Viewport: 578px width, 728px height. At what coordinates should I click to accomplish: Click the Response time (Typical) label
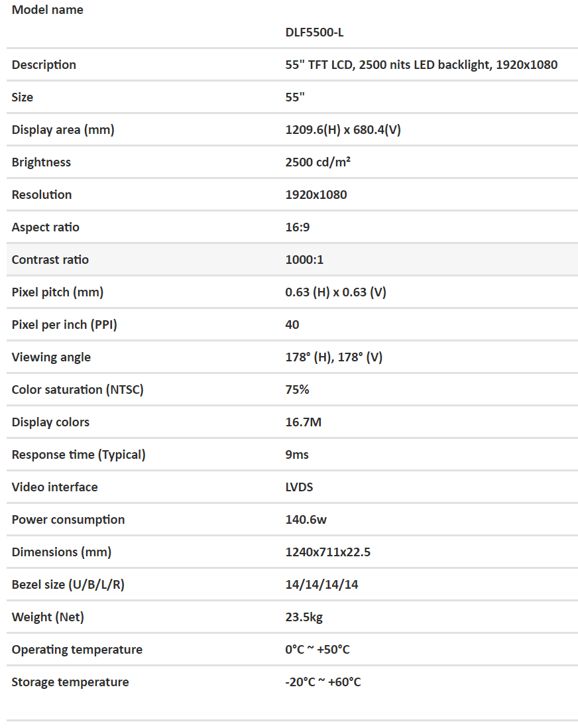[x=78, y=454]
